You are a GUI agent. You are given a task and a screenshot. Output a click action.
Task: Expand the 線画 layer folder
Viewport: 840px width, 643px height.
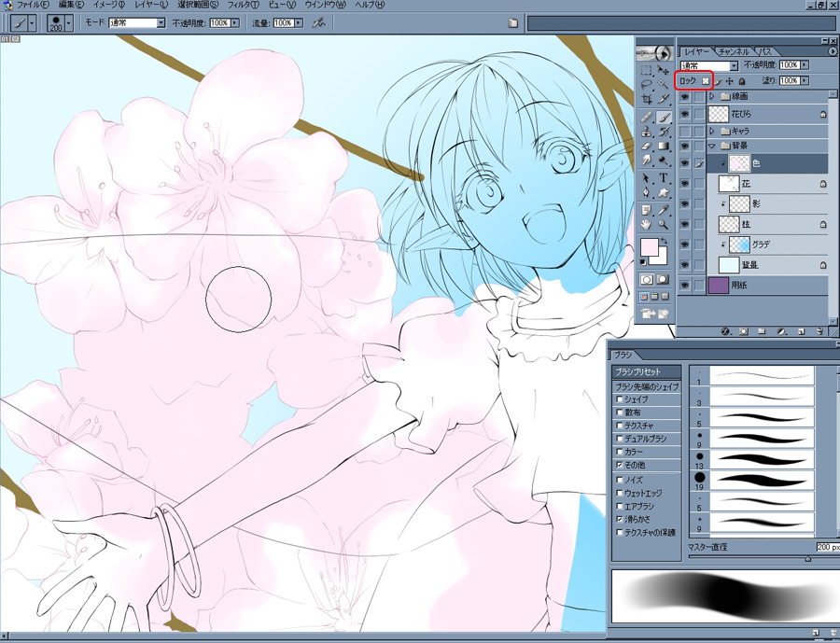pyautogui.click(x=712, y=96)
